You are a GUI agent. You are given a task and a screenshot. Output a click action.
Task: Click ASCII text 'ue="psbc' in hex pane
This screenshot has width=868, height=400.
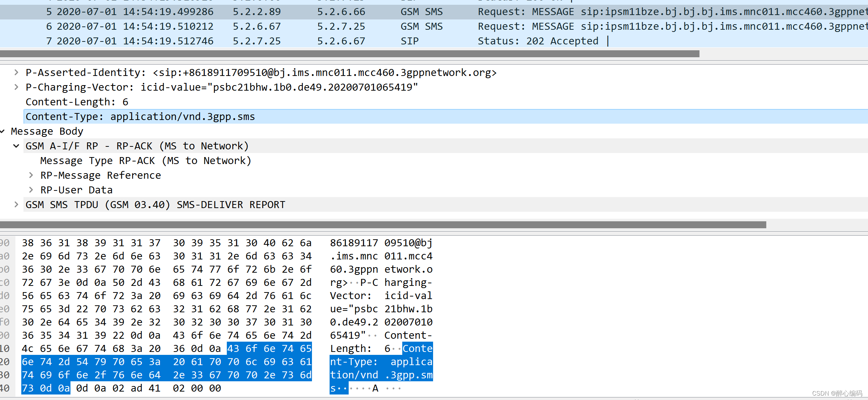click(354, 309)
